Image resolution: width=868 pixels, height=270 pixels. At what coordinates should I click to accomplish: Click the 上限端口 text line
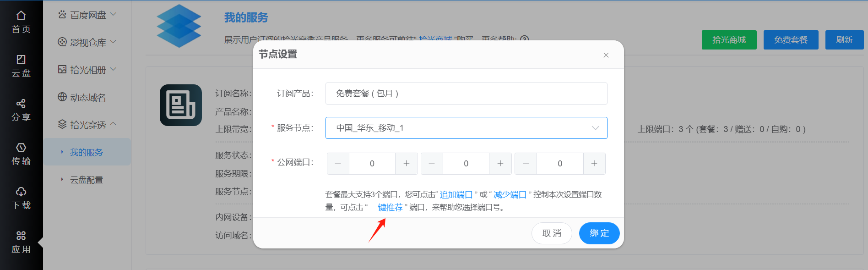722,129
